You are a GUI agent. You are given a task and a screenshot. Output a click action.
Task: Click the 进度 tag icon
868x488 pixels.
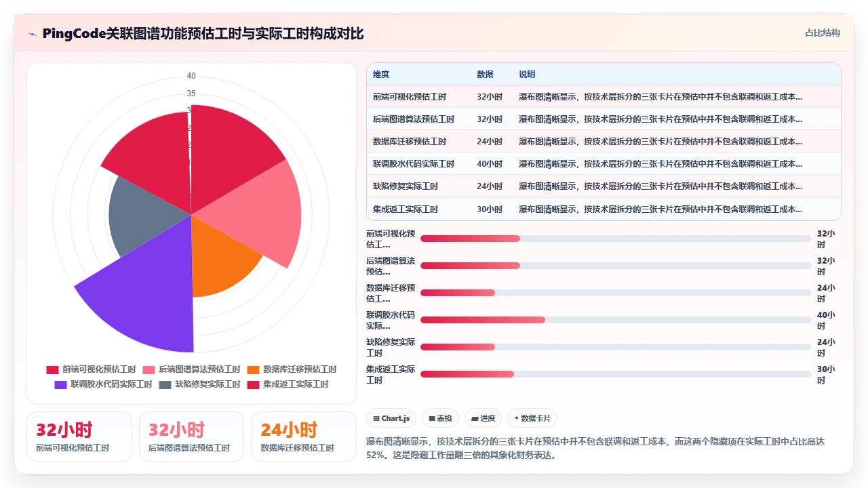[475, 419]
